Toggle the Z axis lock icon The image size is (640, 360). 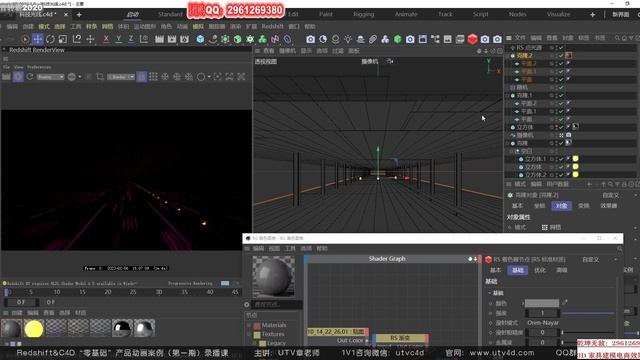(131, 39)
